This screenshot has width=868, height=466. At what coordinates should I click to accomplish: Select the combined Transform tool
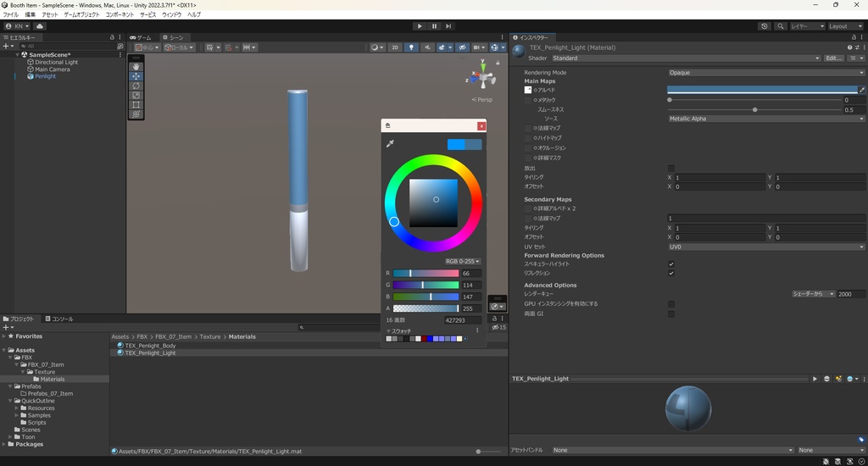click(136, 114)
